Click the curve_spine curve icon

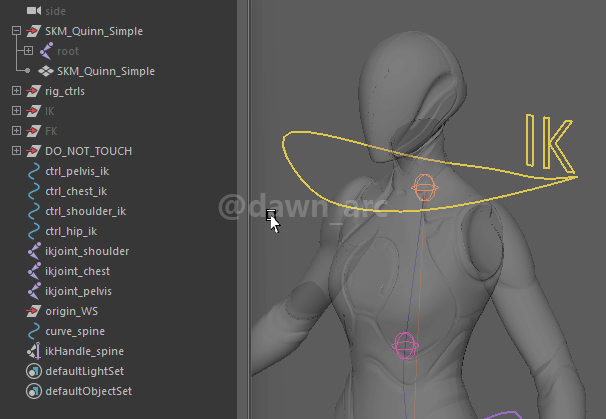pyautogui.click(x=34, y=331)
